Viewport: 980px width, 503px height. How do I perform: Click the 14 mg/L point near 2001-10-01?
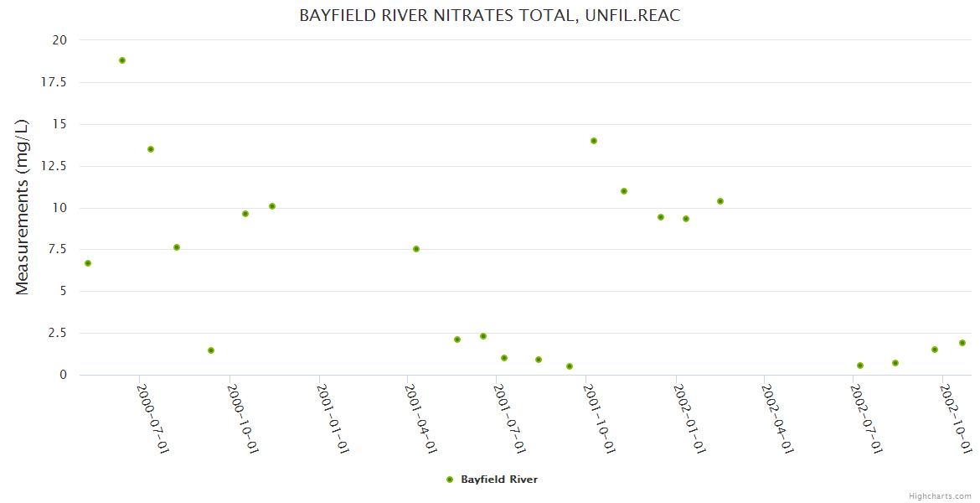coord(594,141)
